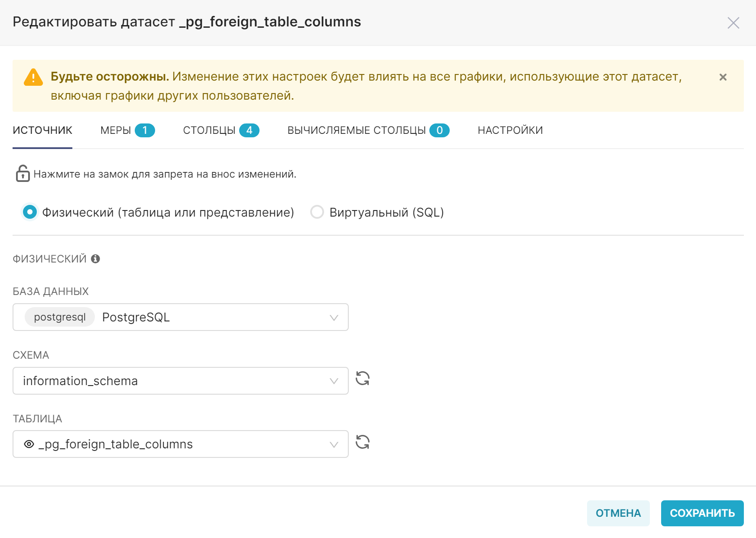Open the База данных PostgreSQL dropdown

pos(181,317)
